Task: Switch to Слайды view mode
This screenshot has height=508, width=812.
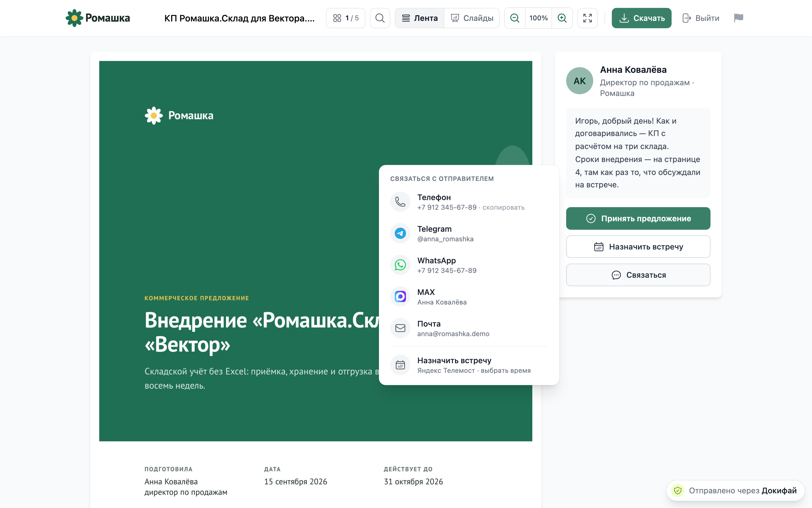Action: (472, 18)
